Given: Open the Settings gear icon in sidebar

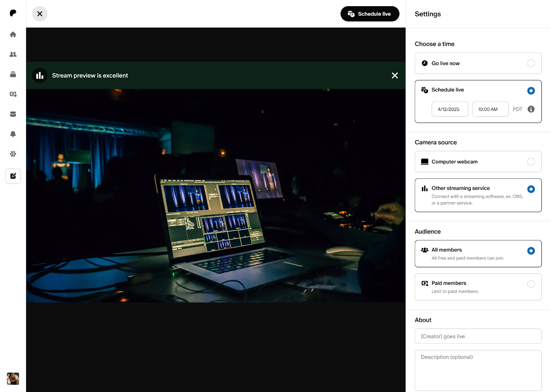Looking at the screenshot, I should coord(13,154).
